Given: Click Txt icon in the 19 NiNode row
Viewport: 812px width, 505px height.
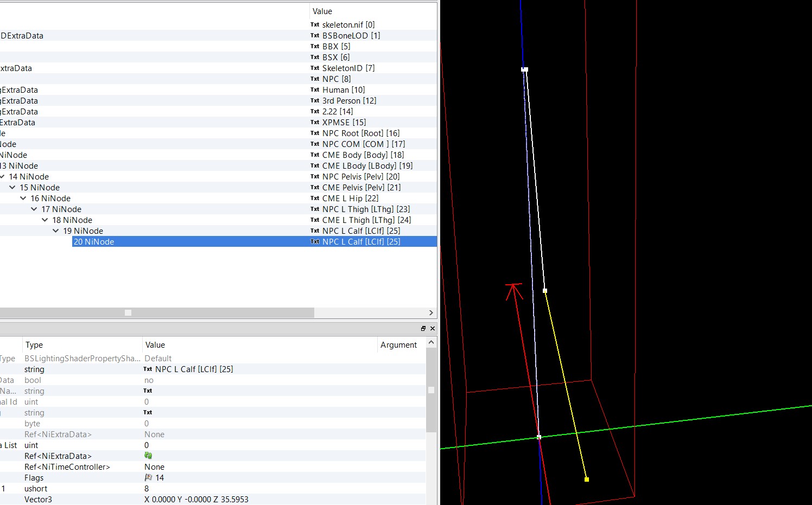Looking at the screenshot, I should coord(315,231).
